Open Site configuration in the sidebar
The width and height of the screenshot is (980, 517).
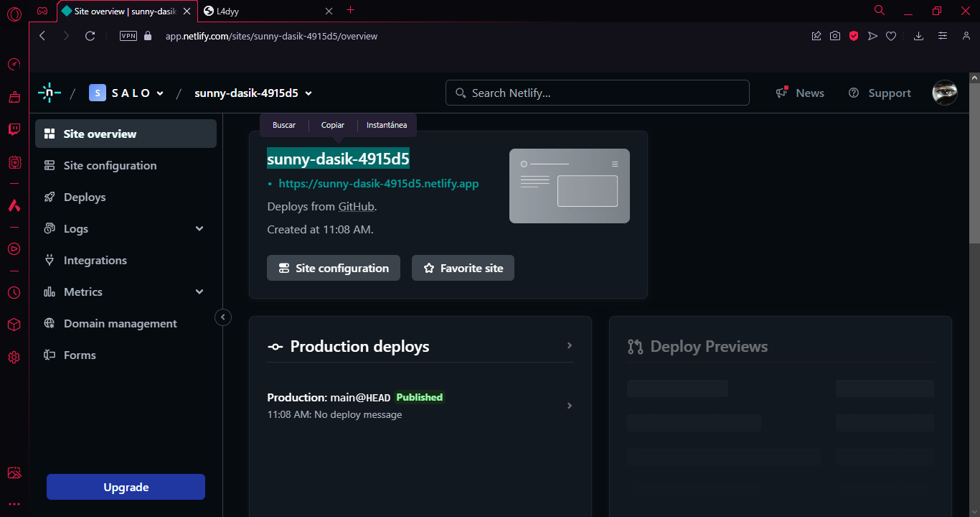pyautogui.click(x=126, y=165)
